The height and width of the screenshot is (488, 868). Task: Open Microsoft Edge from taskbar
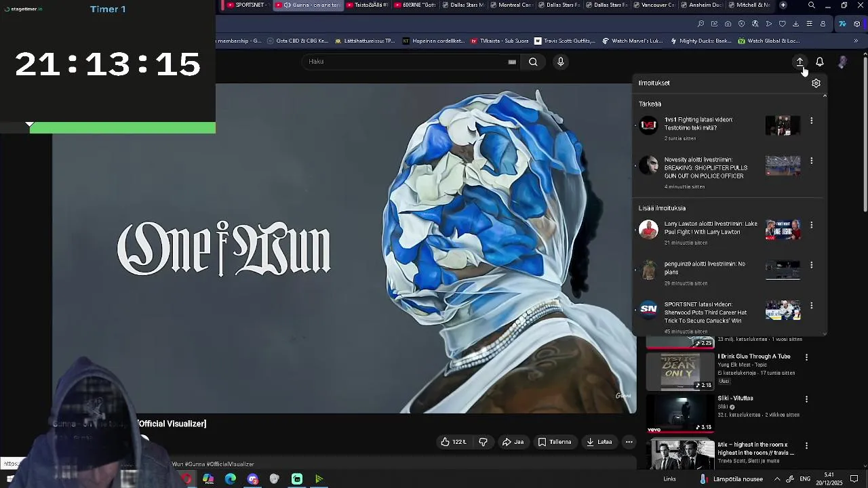point(231,479)
